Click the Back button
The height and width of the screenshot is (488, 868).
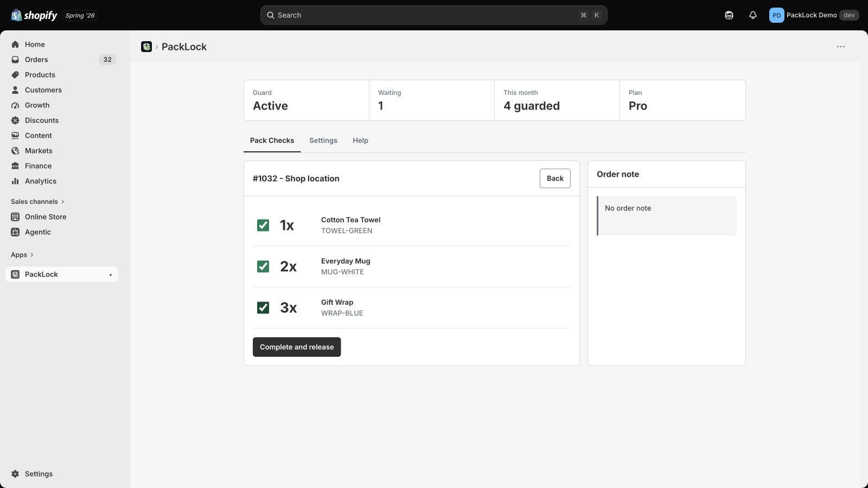(555, 178)
